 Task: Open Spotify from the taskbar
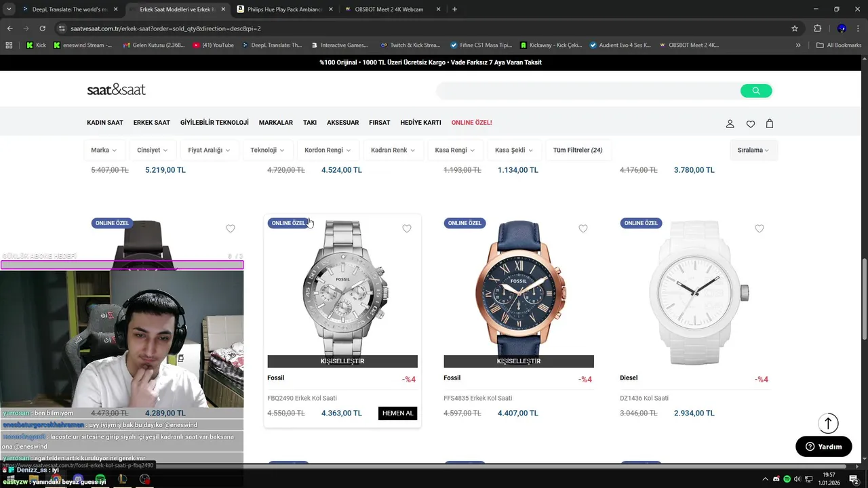click(x=100, y=479)
